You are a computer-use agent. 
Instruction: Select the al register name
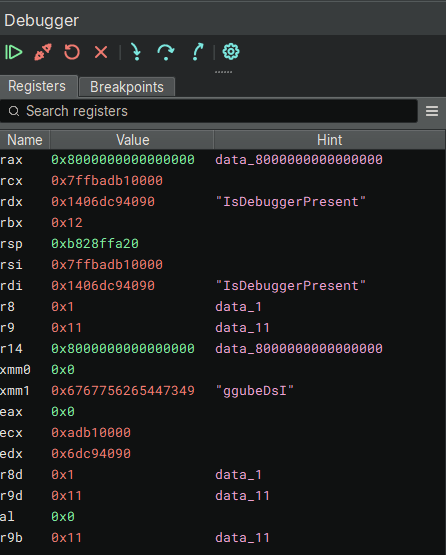(x=7, y=517)
